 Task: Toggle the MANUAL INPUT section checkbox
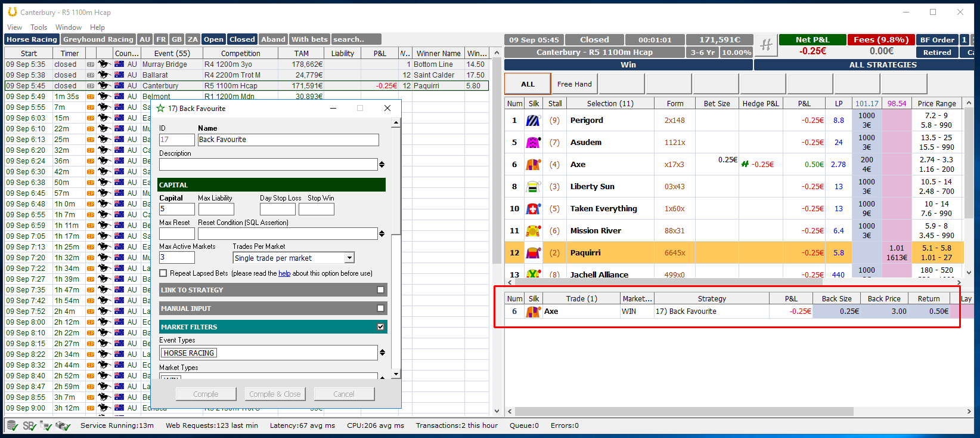(380, 309)
